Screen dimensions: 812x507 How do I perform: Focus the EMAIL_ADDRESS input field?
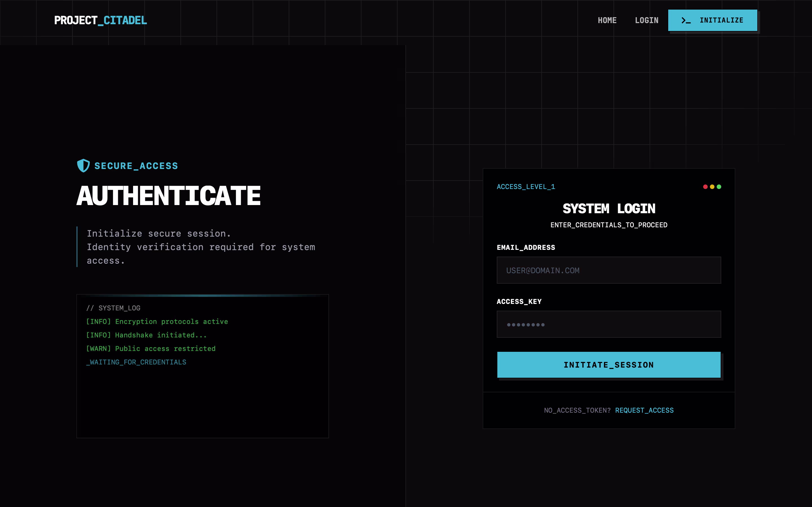pyautogui.click(x=609, y=270)
